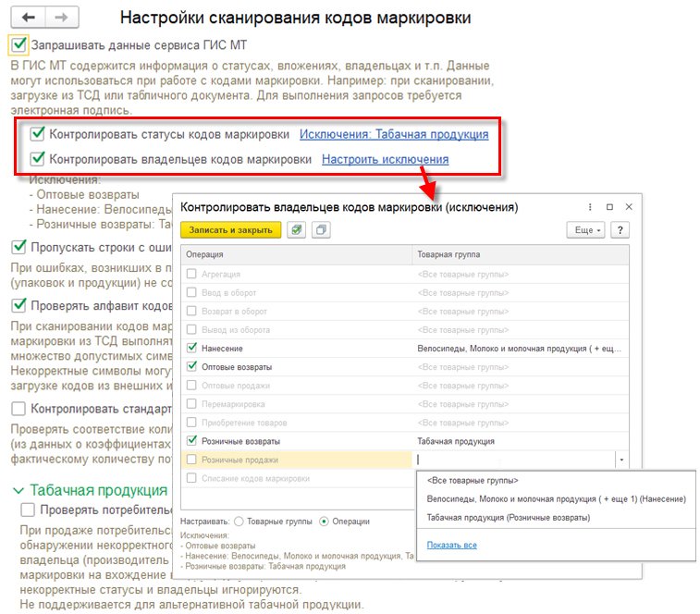The height and width of the screenshot is (614, 700).
Task: Click the back navigation arrow
Action: tap(29, 18)
